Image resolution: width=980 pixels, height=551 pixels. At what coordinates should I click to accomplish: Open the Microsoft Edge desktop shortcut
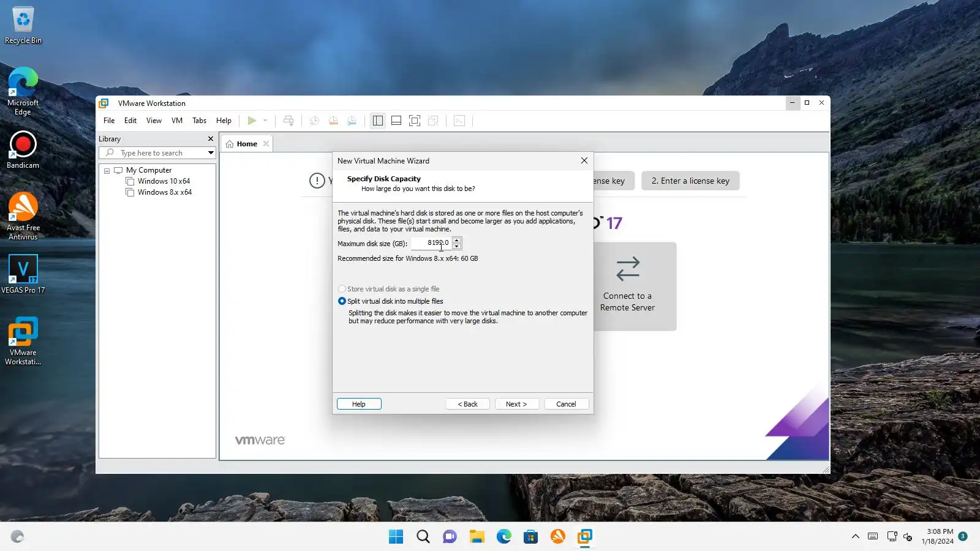click(x=23, y=91)
